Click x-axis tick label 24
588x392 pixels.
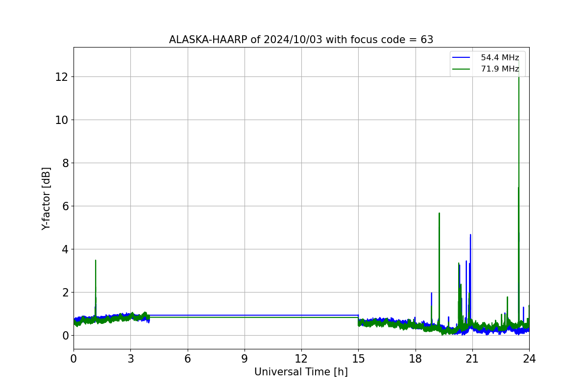coord(529,359)
